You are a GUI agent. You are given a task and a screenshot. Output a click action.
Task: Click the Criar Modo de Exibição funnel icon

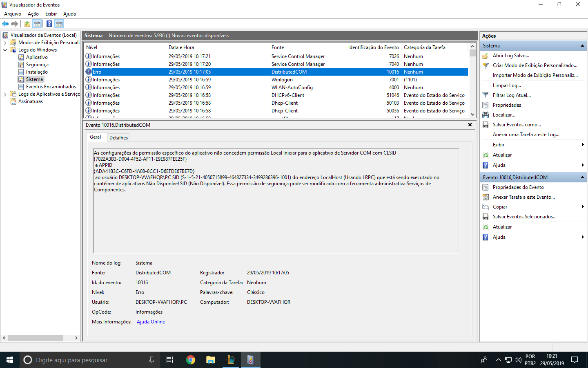tap(486, 65)
